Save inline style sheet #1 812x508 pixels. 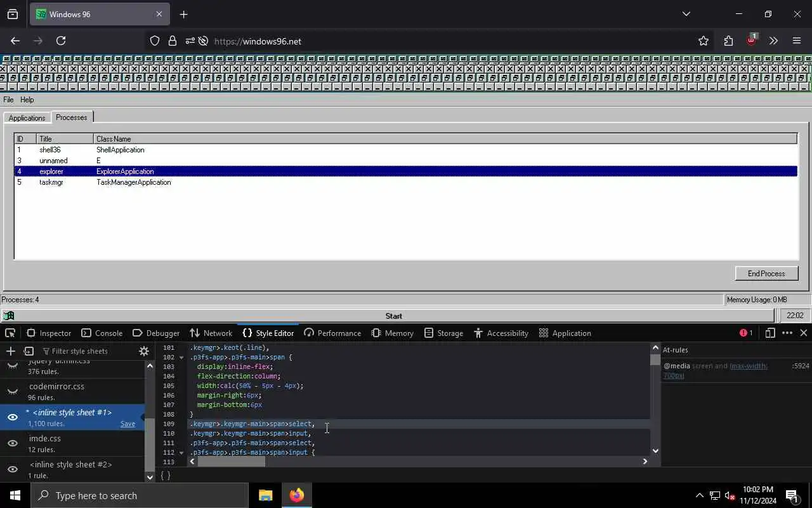[128, 424]
